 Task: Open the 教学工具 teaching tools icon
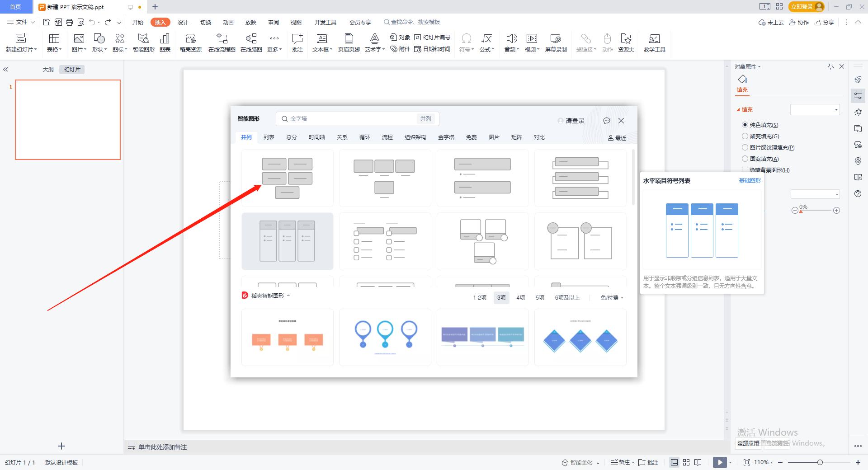click(654, 43)
